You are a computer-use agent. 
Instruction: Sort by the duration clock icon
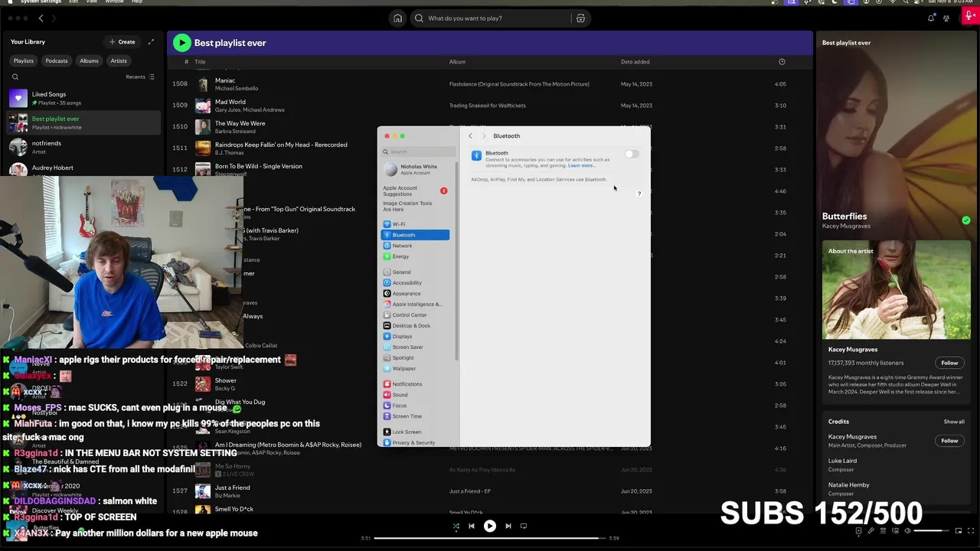click(x=782, y=61)
